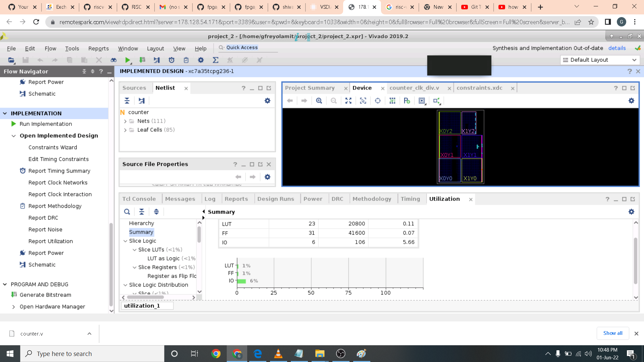Click the Zoom In icon in Device view
Screen dimensions: 644x362
pos(319,101)
